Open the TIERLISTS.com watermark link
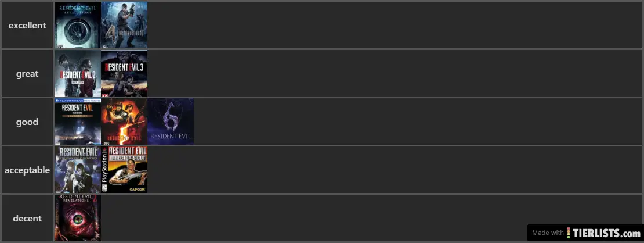 [585, 233]
